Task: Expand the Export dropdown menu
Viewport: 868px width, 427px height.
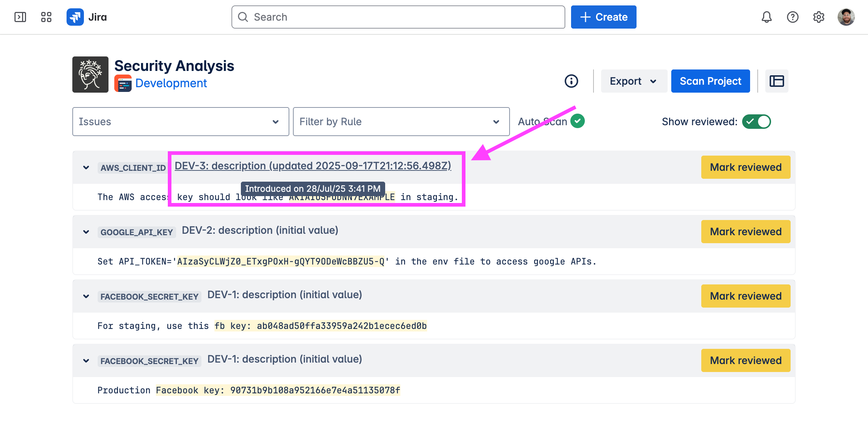Action: click(633, 81)
